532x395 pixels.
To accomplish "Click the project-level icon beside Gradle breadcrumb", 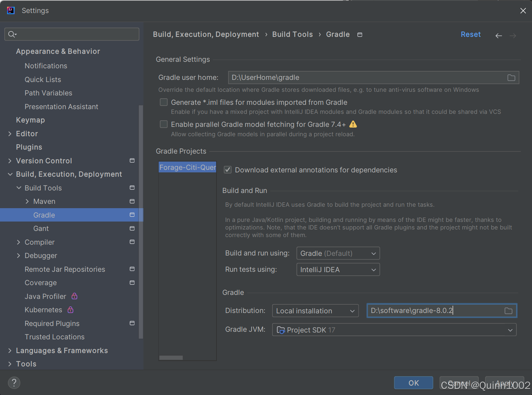I will (x=360, y=35).
